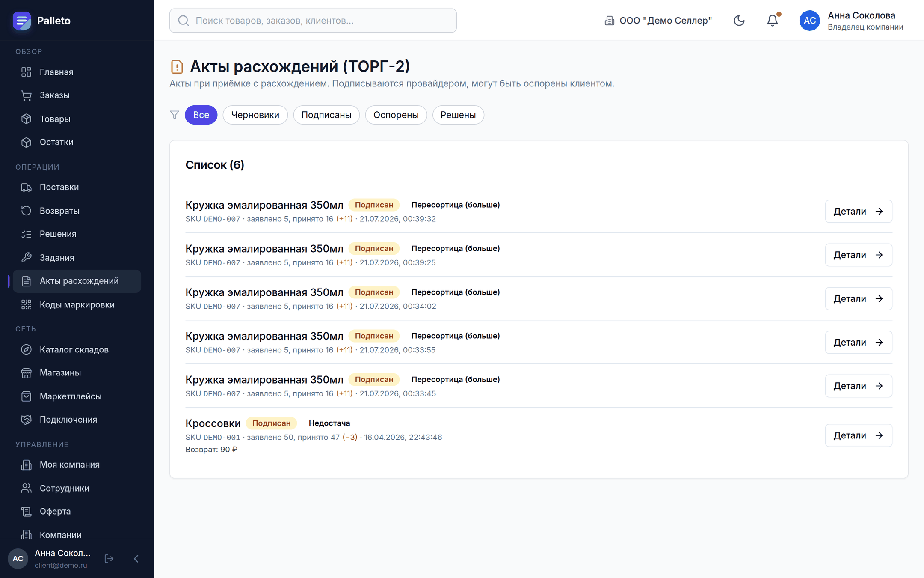
Task: Click the Сотрудники people icon
Action: pyautogui.click(x=27, y=488)
